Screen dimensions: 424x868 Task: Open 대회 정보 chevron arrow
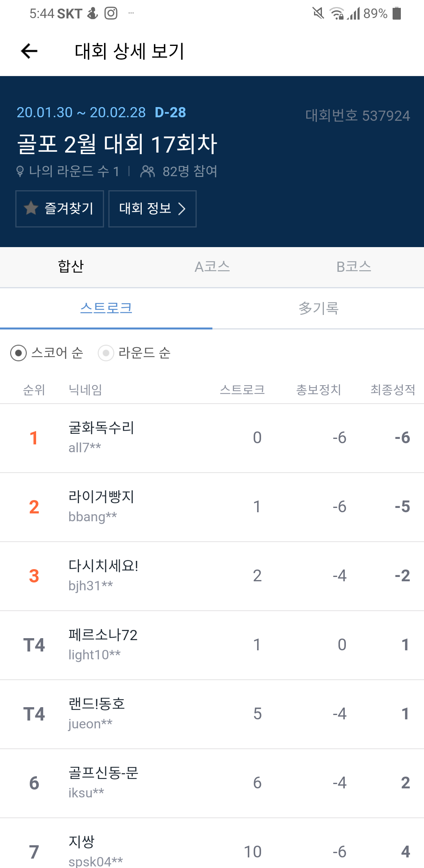pyautogui.click(x=181, y=209)
